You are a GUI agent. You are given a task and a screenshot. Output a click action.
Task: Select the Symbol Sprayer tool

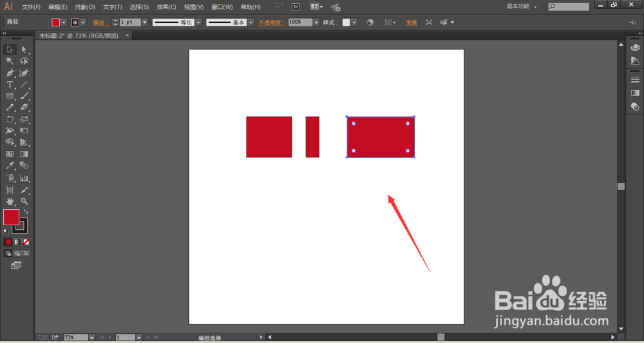[x=10, y=178]
